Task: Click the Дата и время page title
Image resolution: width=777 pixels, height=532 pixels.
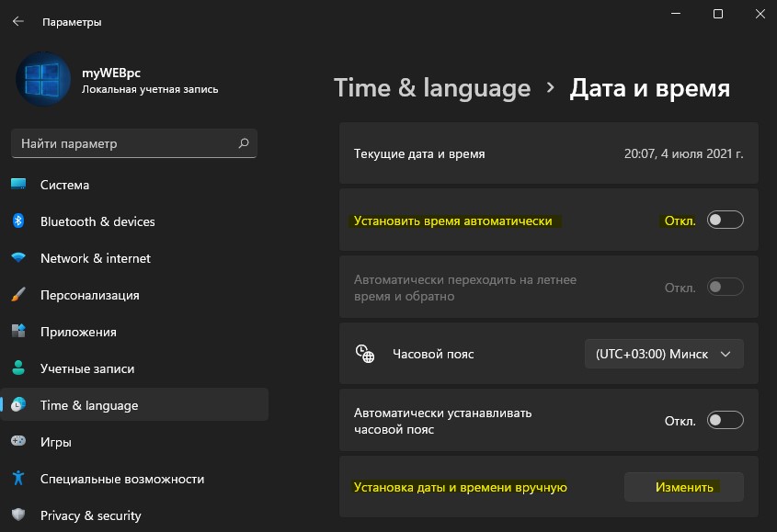Action: [x=649, y=88]
